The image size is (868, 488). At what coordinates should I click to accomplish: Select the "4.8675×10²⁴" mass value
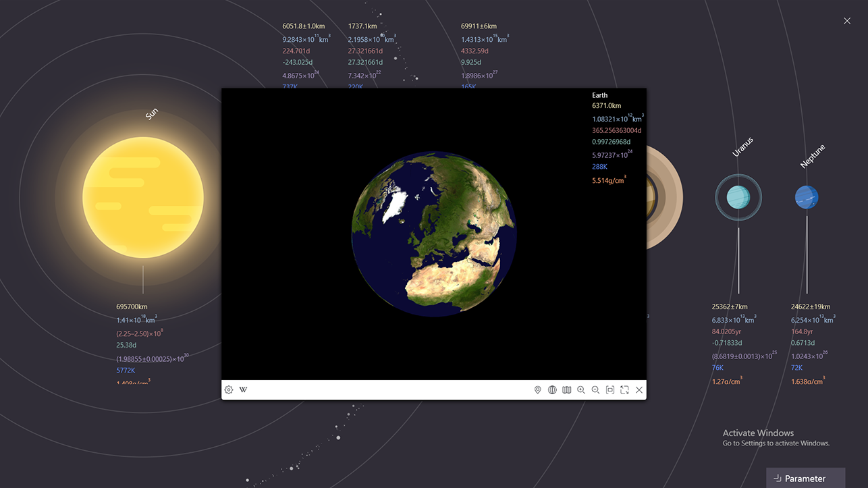(300, 74)
